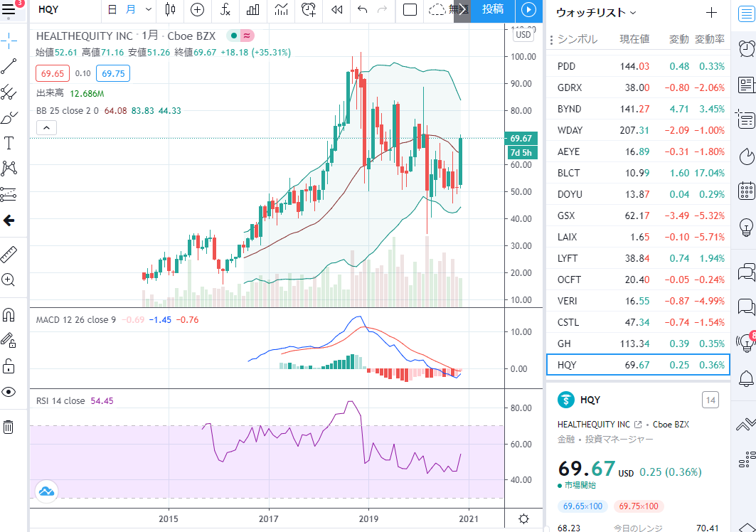Toggle the green market status dot
The width and height of the screenshot is (756, 532).
(234, 36)
